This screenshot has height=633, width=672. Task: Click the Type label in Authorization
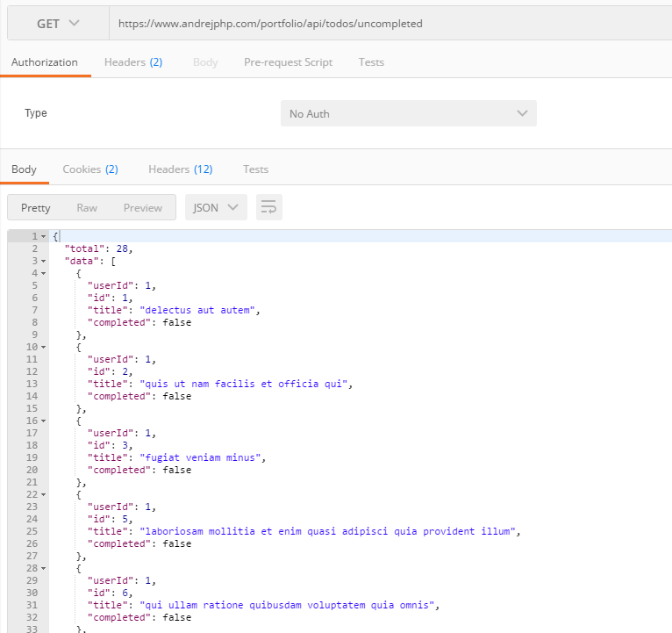coord(36,113)
